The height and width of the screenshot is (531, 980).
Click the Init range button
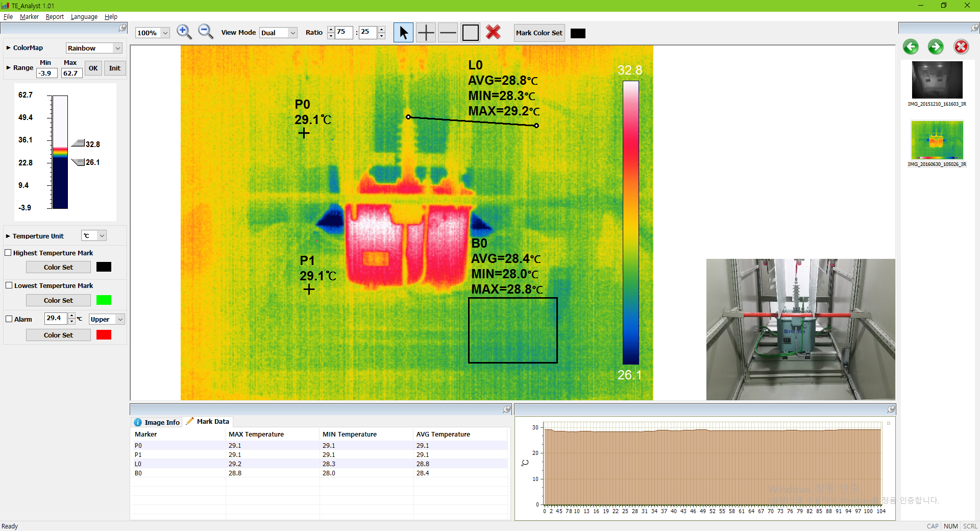(115, 68)
